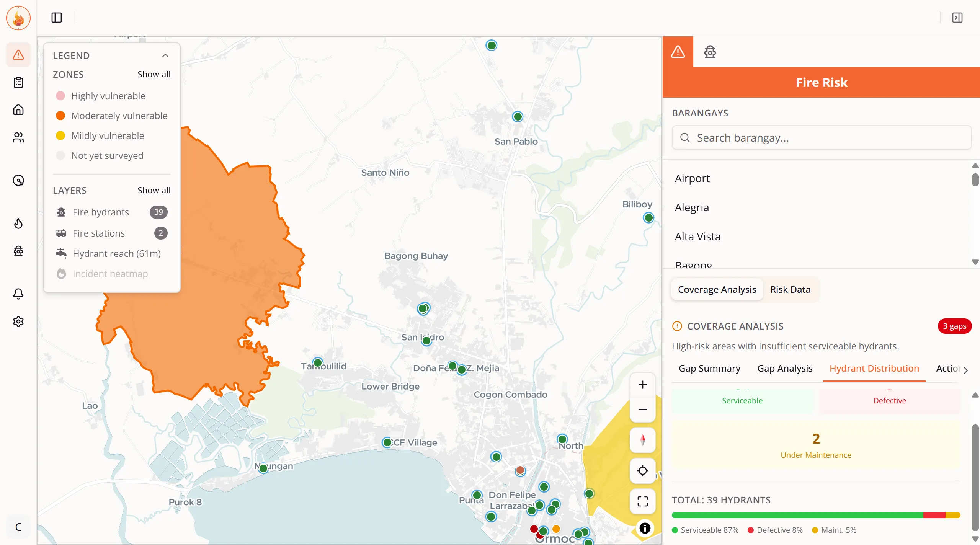The height and width of the screenshot is (545, 980).
Task: Toggle the left sidebar panel icon
Action: point(57,18)
